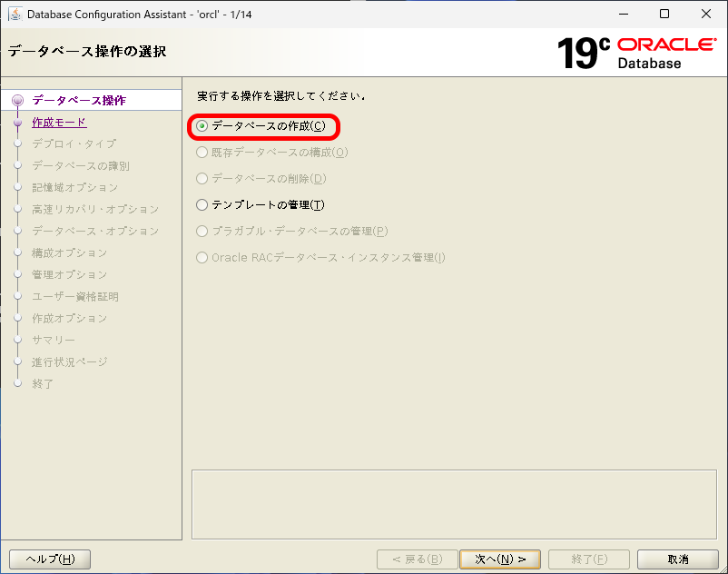Click the データベース操作 step indicator dot

[x=18, y=100]
